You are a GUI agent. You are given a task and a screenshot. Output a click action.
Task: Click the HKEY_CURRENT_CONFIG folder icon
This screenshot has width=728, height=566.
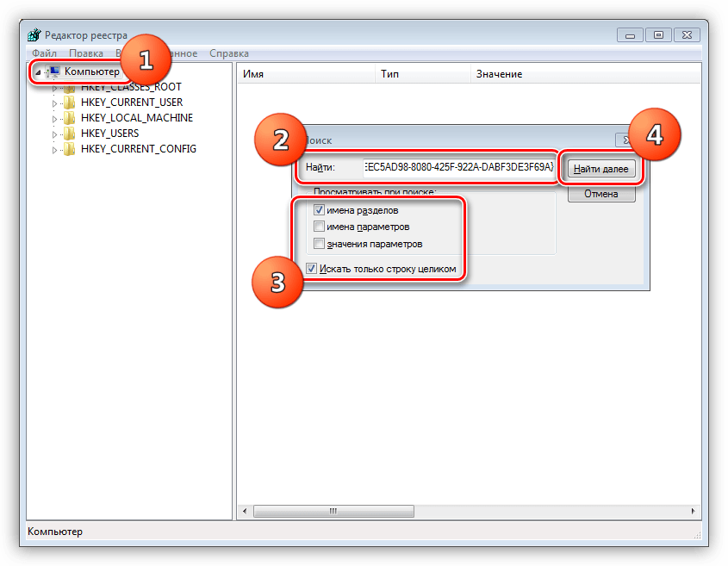pyautogui.click(x=70, y=149)
